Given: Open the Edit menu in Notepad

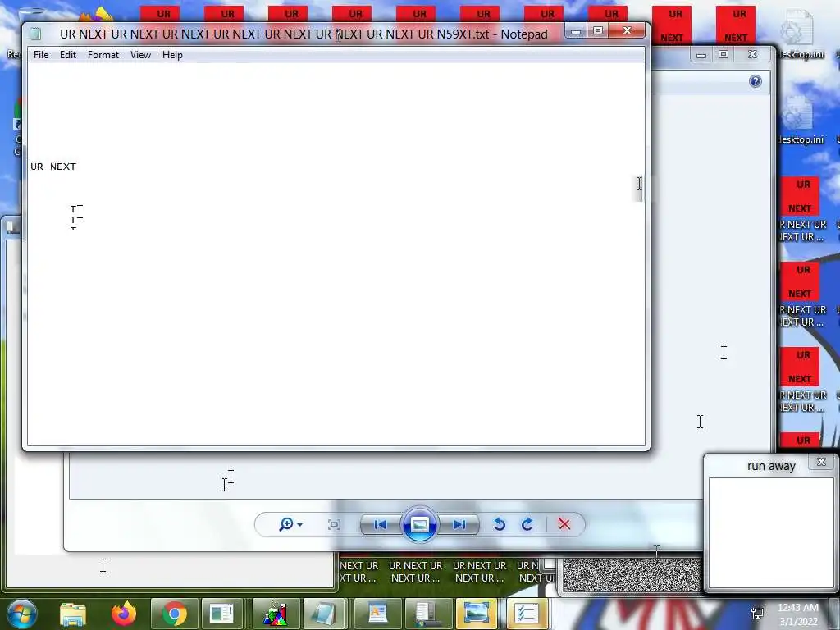Looking at the screenshot, I should pyautogui.click(x=67, y=55).
